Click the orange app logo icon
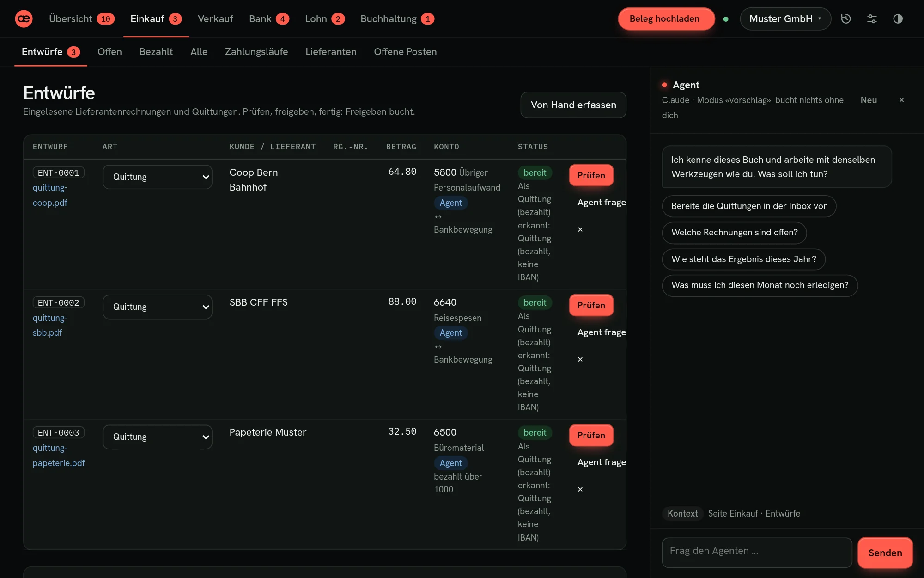The image size is (924, 578). click(24, 19)
